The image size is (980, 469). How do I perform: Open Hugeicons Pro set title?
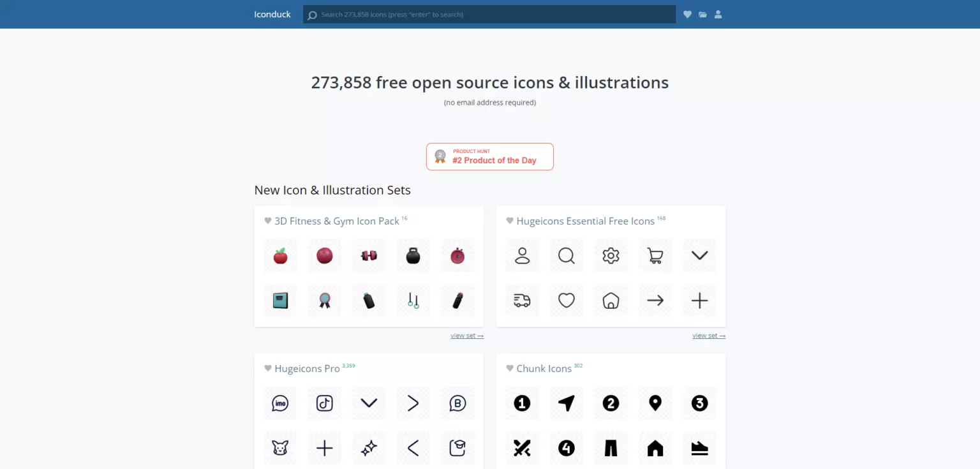307,369
